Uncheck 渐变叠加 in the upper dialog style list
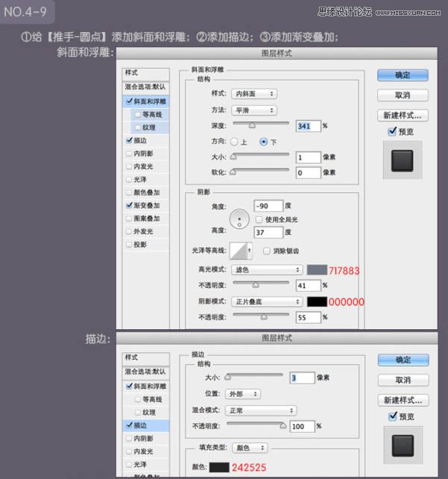 (x=129, y=206)
